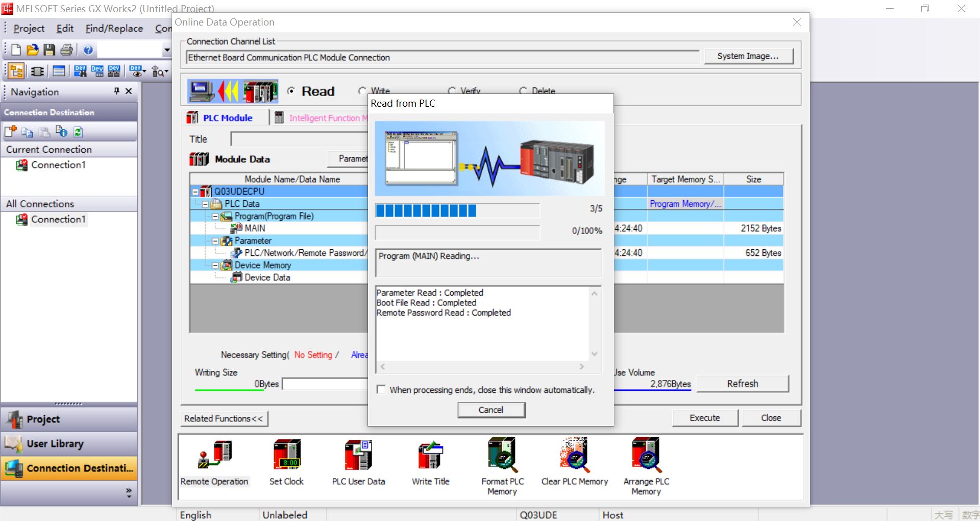Image resolution: width=980 pixels, height=521 pixels.
Task: Open Arrange PLC Memory tool
Action: pyautogui.click(x=646, y=455)
